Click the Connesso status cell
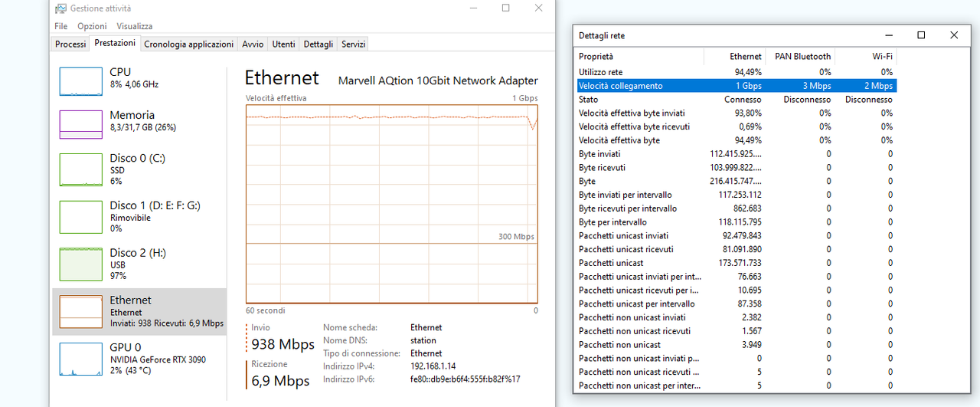The width and height of the screenshot is (980, 407). click(743, 100)
